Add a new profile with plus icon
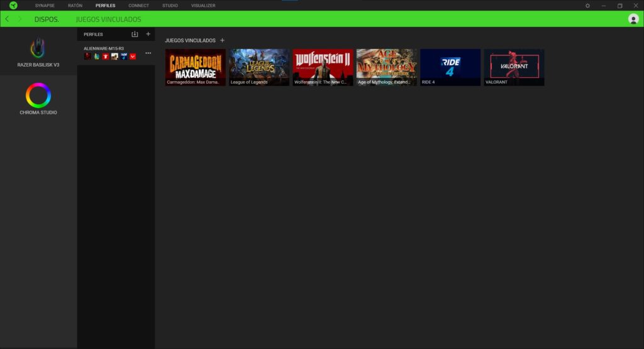 [x=148, y=34]
